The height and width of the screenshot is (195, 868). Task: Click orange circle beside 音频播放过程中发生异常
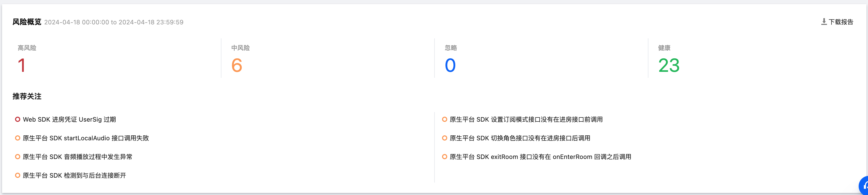(18, 157)
